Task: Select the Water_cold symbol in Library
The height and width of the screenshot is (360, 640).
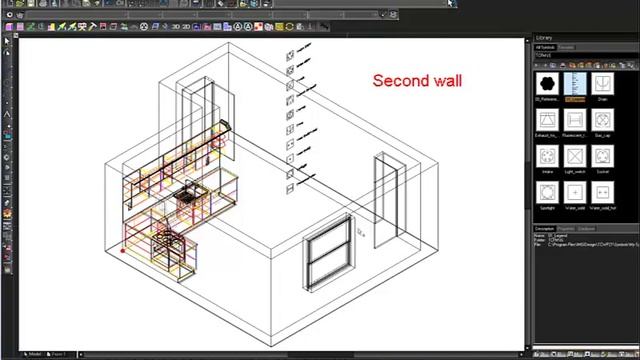Action: 575,192
